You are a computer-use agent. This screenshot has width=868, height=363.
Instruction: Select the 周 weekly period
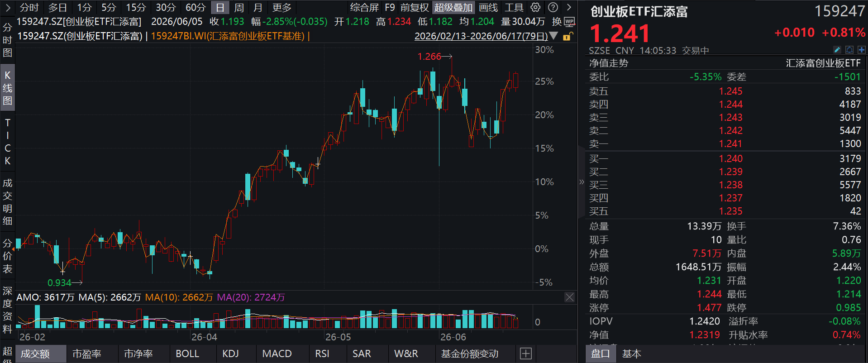coord(239,8)
